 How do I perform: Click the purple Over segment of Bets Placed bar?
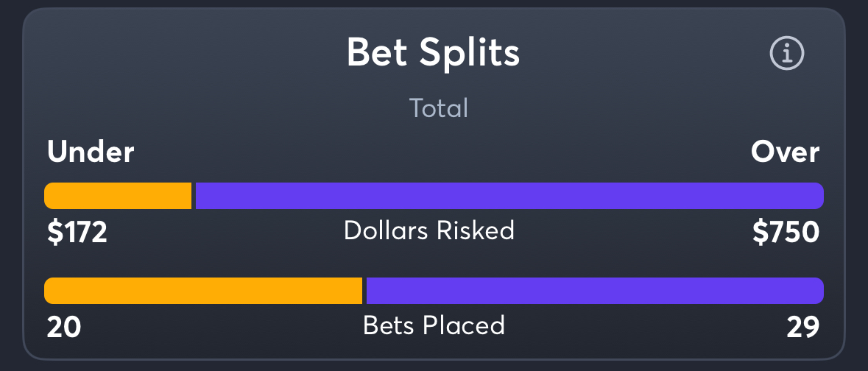click(x=594, y=291)
